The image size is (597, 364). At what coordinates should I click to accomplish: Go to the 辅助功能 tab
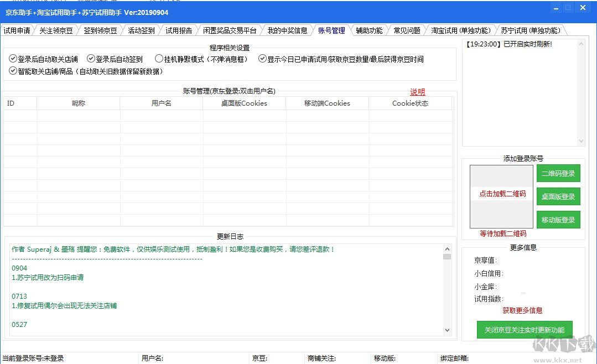point(369,31)
